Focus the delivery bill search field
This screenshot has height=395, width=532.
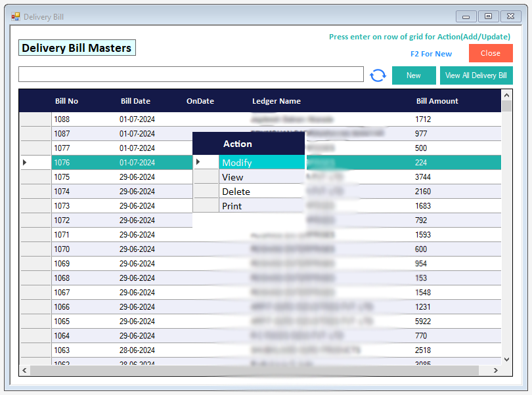[190, 74]
